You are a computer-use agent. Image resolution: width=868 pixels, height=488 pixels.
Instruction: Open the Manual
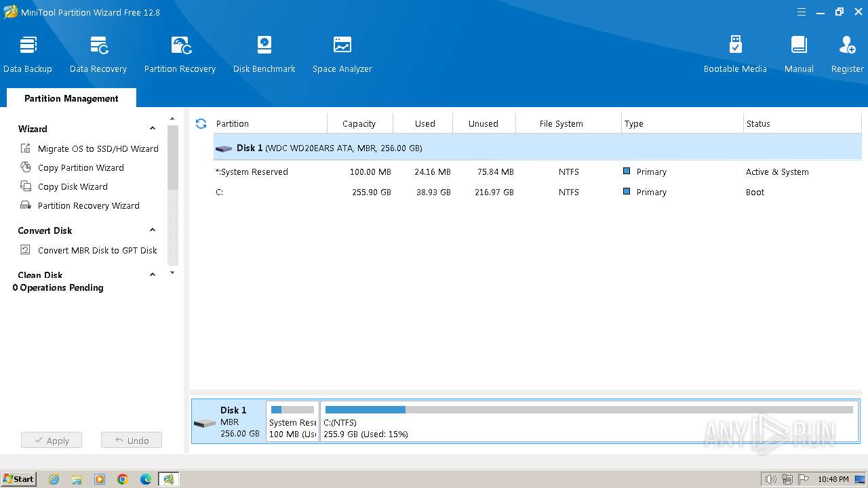pos(799,54)
